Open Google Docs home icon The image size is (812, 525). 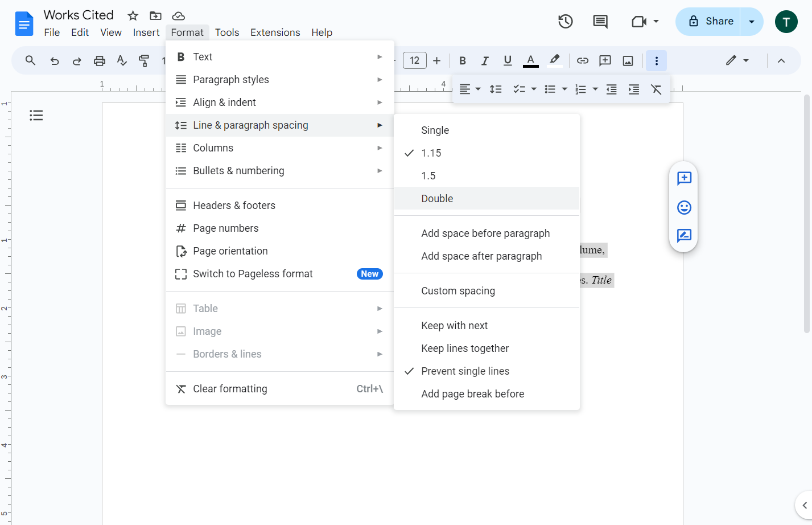(x=24, y=23)
